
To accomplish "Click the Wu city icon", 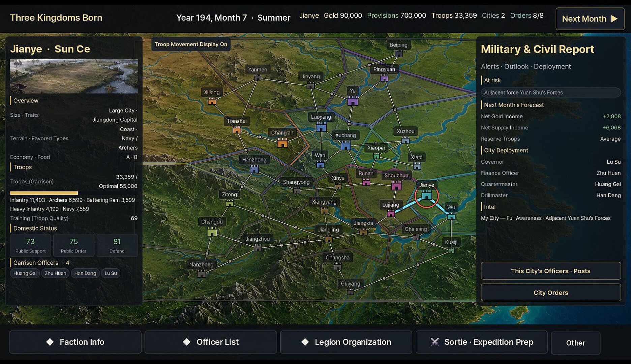I will (451, 216).
